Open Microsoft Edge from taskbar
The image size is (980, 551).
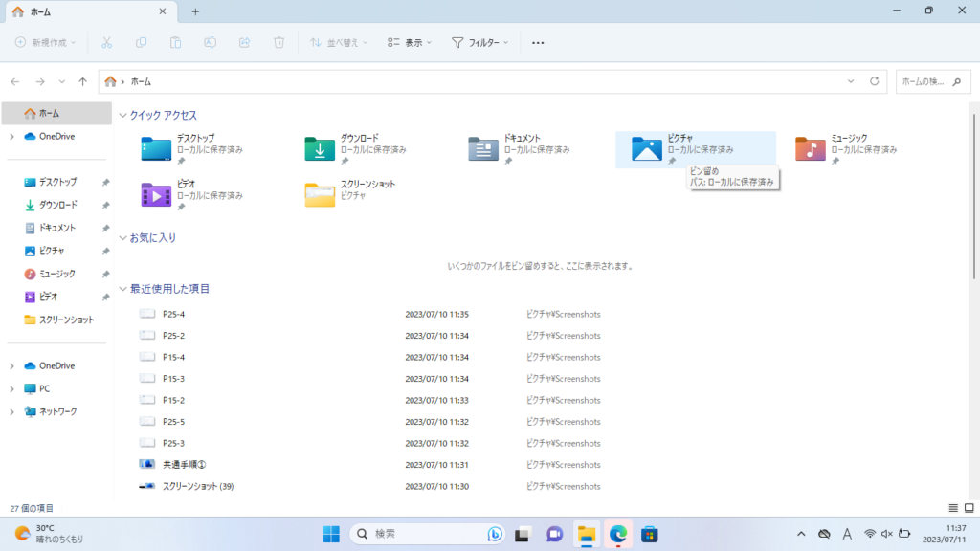(x=618, y=534)
